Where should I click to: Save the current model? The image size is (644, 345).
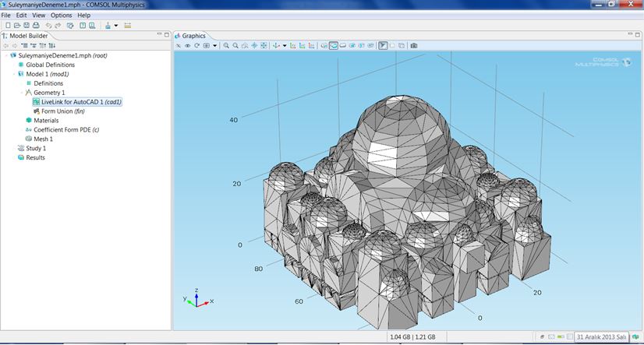pyautogui.click(x=27, y=26)
